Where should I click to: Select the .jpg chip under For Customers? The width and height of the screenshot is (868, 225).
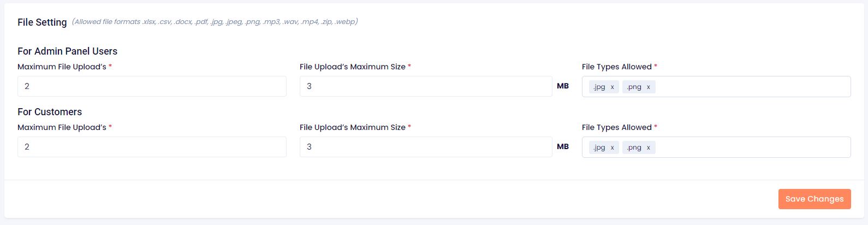click(599, 147)
